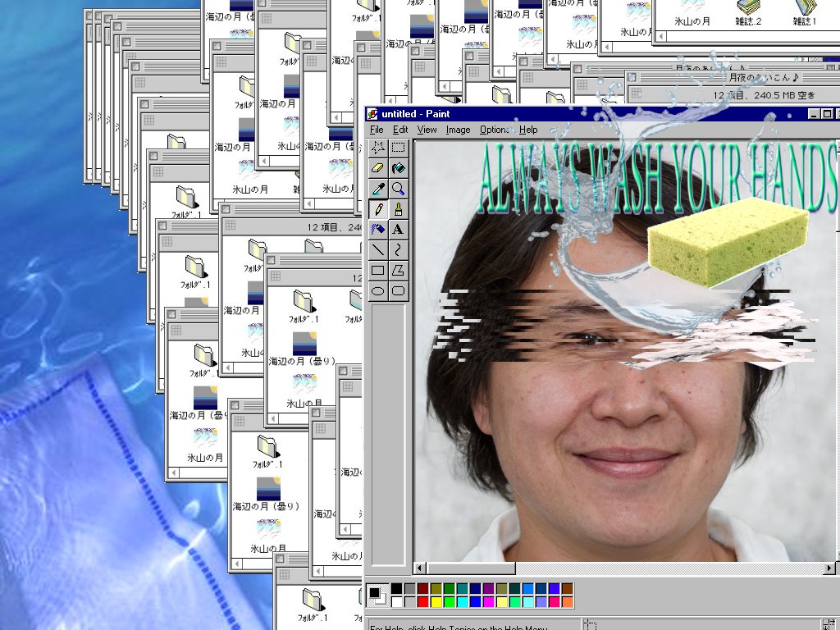The image size is (840, 630).
Task: Choose the purple palette swatch
Action: (489, 589)
